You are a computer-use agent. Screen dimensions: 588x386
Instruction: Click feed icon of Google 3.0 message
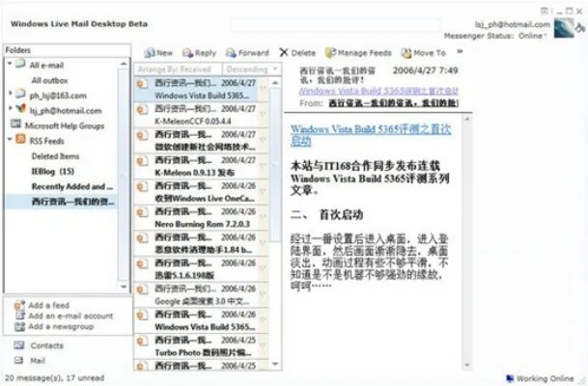click(142, 289)
